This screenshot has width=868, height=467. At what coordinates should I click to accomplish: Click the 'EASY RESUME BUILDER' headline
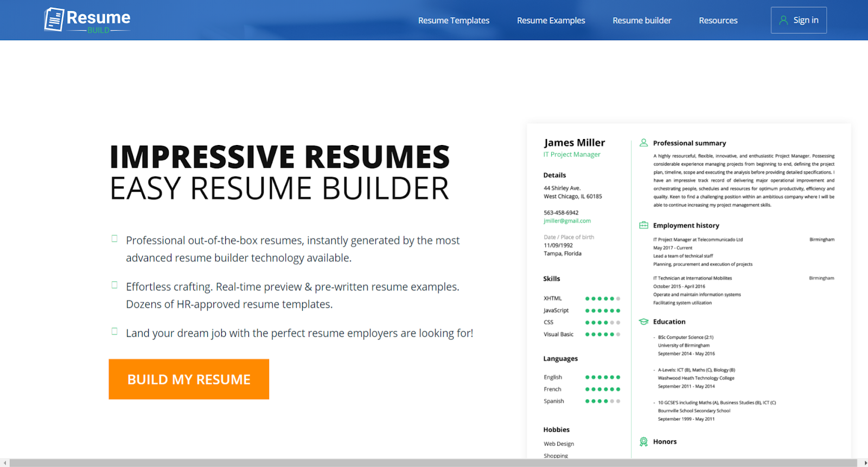pyautogui.click(x=279, y=188)
